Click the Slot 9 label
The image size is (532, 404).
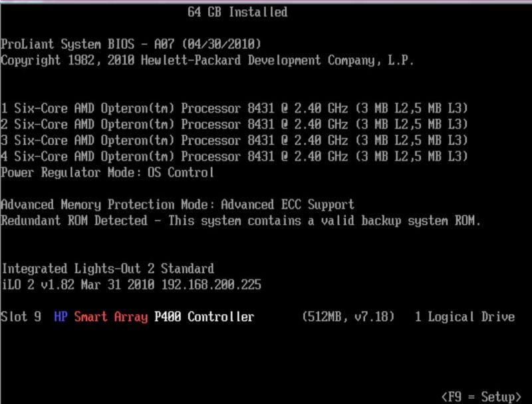(21, 317)
